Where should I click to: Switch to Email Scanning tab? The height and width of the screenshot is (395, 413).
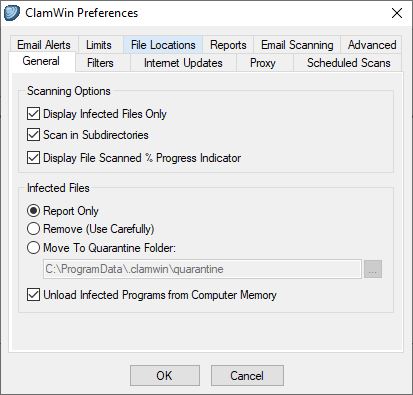[x=297, y=45]
